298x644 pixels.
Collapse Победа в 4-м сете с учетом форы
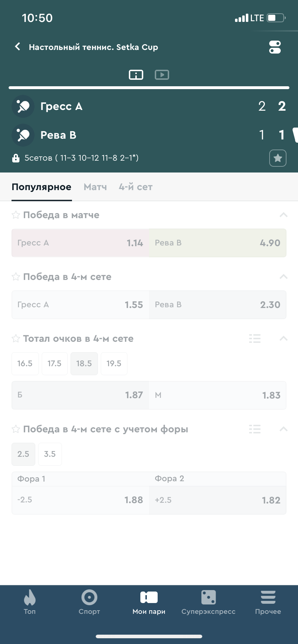click(x=284, y=429)
